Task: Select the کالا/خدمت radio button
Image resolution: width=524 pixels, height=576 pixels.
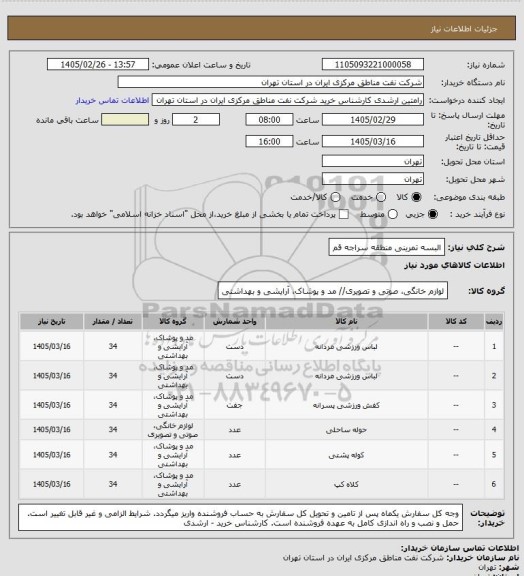Action: point(335,197)
